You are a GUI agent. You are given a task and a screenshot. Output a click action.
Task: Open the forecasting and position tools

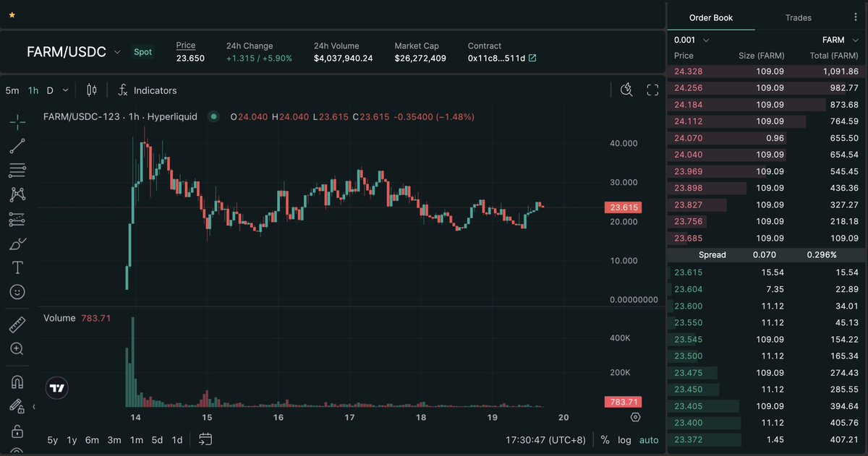click(17, 219)
